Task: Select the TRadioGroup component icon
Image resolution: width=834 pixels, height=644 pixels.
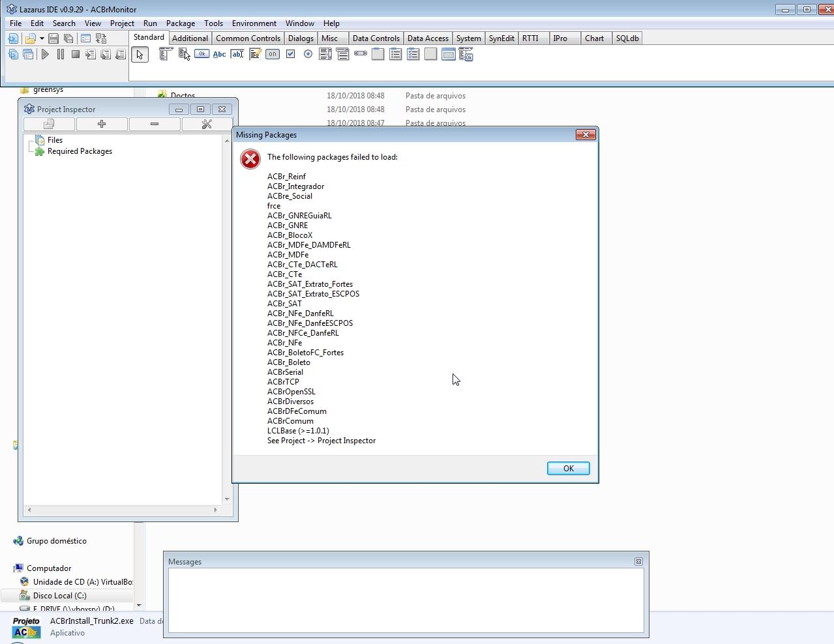Action: point(396,55)
